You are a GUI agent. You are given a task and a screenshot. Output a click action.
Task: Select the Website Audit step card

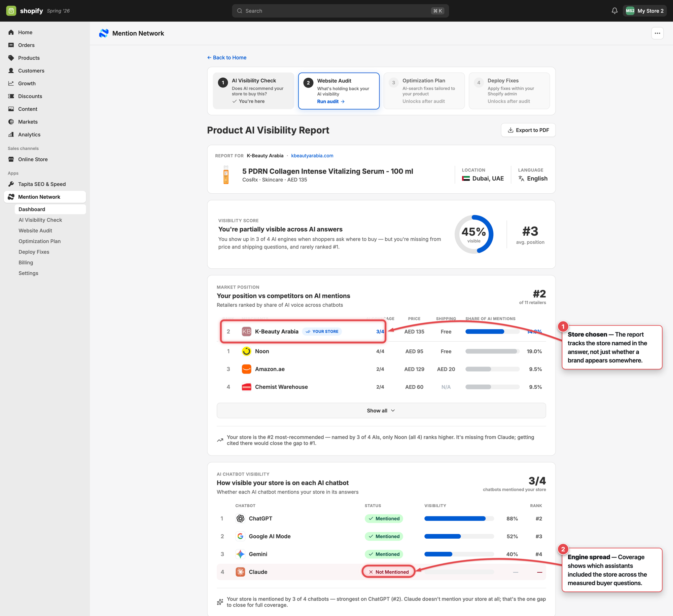[339, 91]
